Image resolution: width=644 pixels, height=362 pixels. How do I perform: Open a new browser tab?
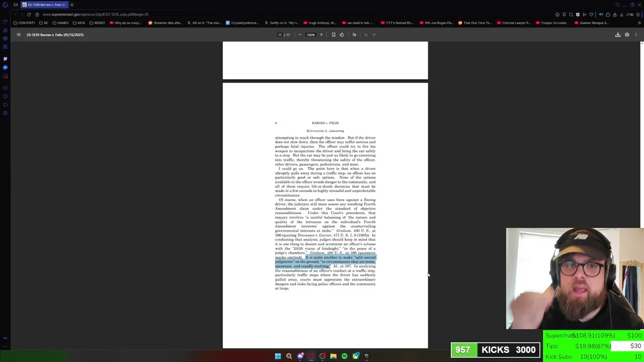(72, 5)
